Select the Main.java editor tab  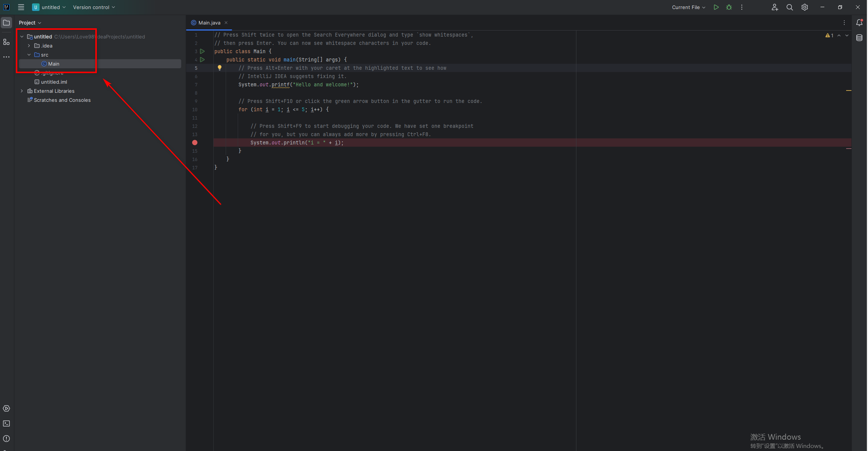[x=209, y=23]
